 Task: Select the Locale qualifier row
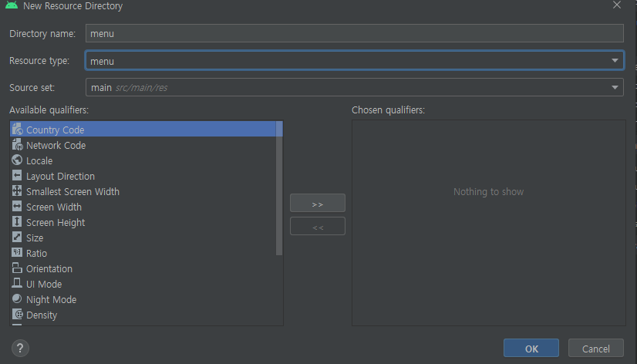pos(143,160)
